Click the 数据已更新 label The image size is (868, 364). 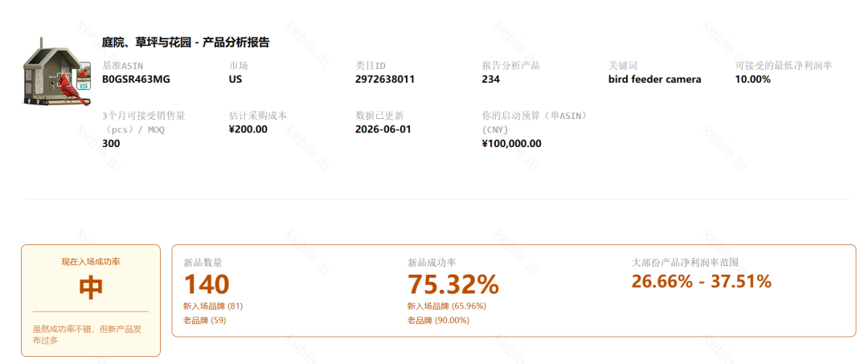pos(379,117)
